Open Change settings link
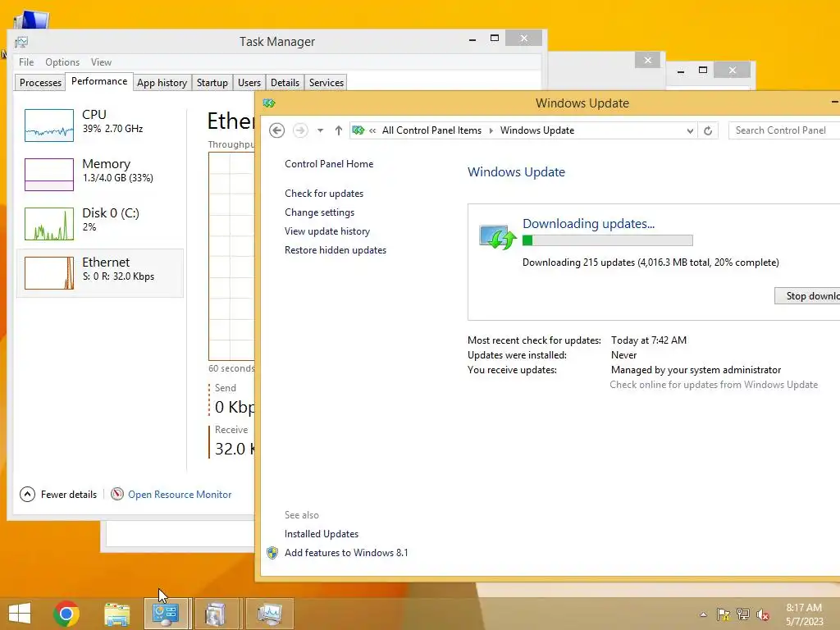The image size is (840, 630). click(320, 212)
